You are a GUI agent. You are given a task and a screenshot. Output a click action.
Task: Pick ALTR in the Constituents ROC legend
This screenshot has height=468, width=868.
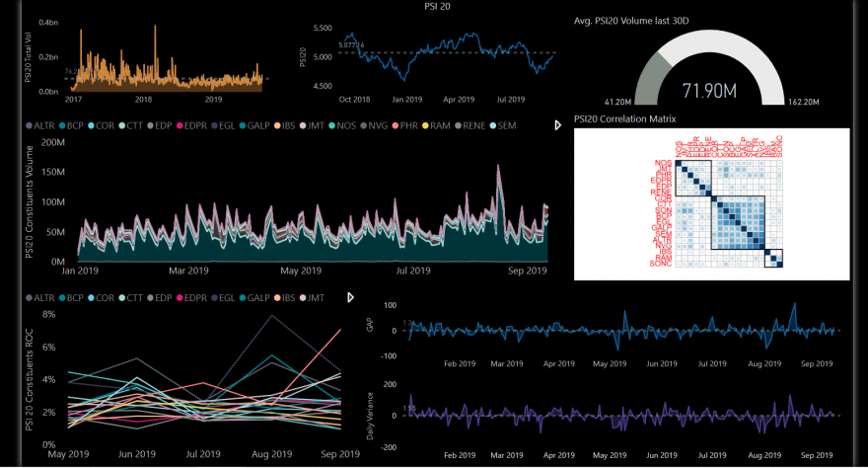[x=39, y=298]
